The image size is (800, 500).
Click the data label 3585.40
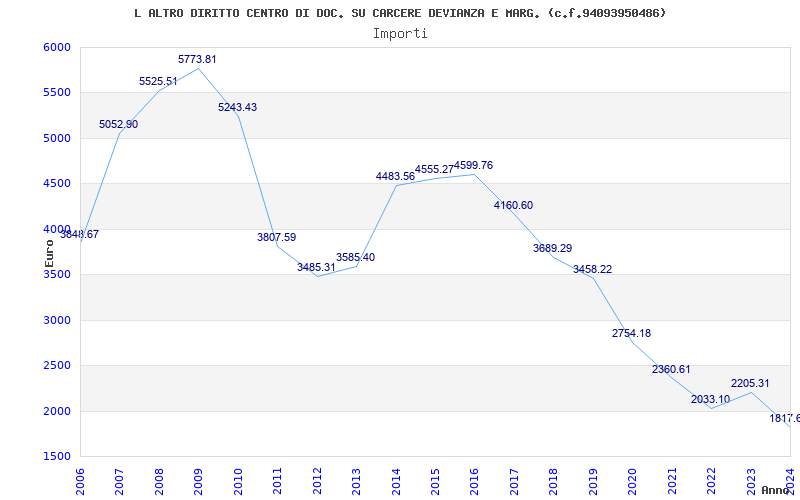355,257
